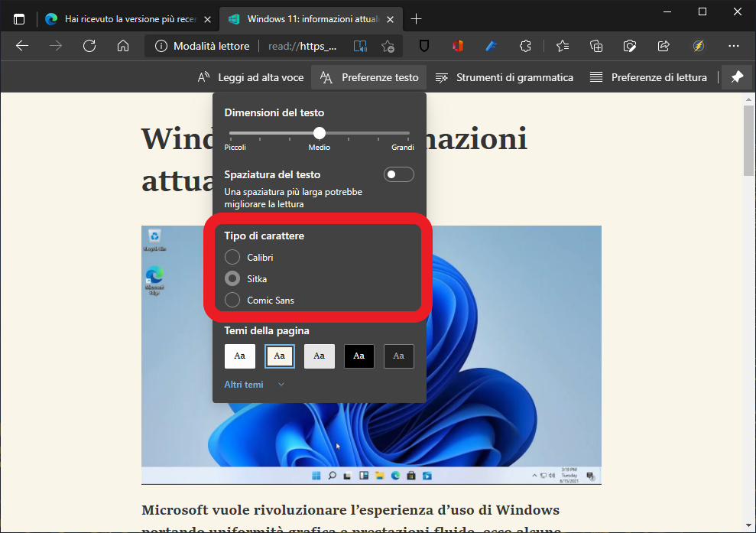The width and height of the screenshot is (756, 533).
Task: Select the 'Windows 11: informazioni attuali' tab
Action: tap(312, 19)
